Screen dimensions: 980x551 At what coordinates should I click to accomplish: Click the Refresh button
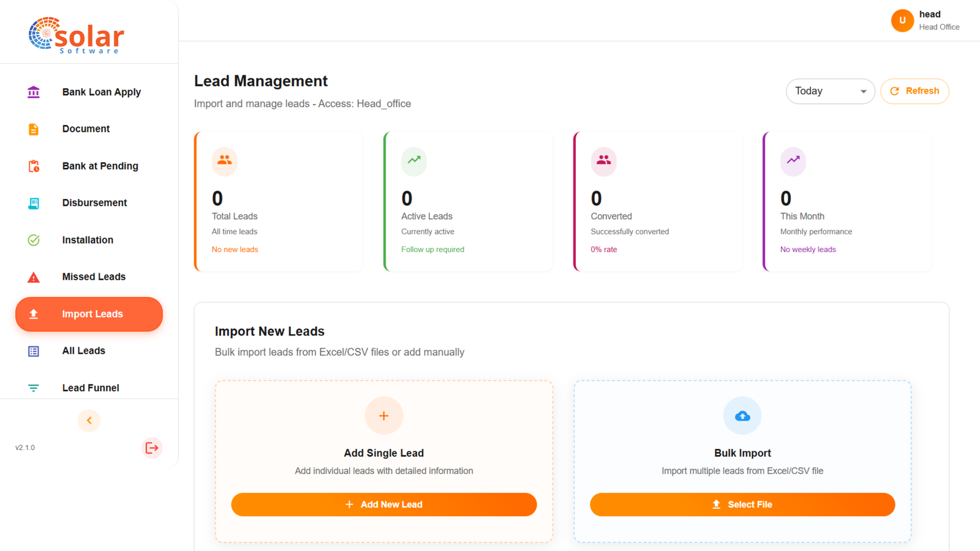(914, 91)
